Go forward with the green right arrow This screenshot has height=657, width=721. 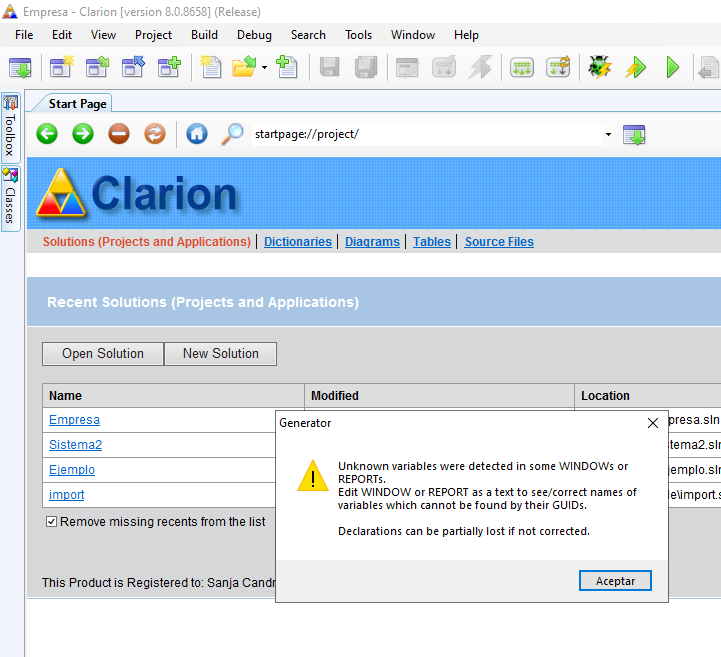coord(83,134)
